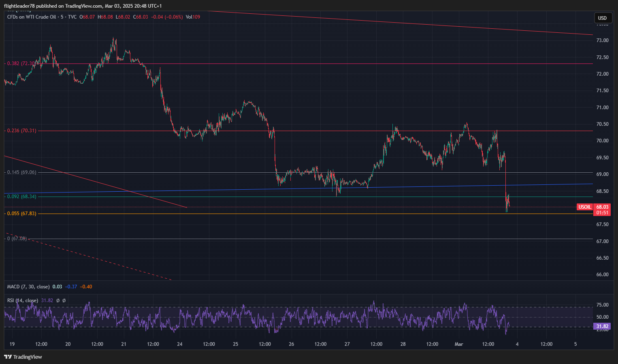Click the 69.00 price axis label
This screenshot has width=618, height=364.
(x=602, y=174)
